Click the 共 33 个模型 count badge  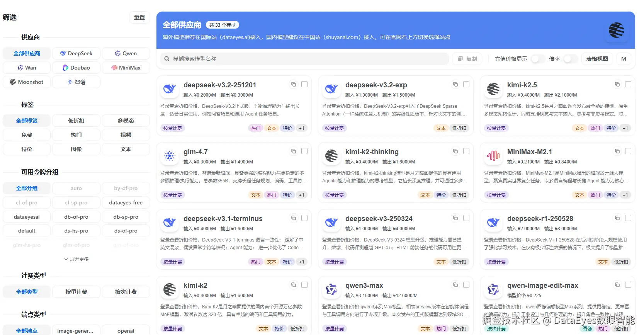(x=223, y=25)
